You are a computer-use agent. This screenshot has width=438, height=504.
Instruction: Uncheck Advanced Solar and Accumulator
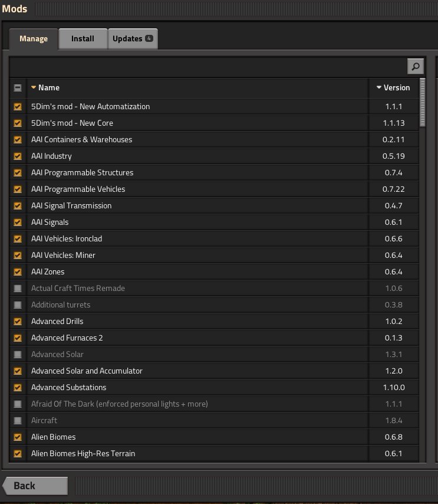pyautogui.click(x=18, y=371)
